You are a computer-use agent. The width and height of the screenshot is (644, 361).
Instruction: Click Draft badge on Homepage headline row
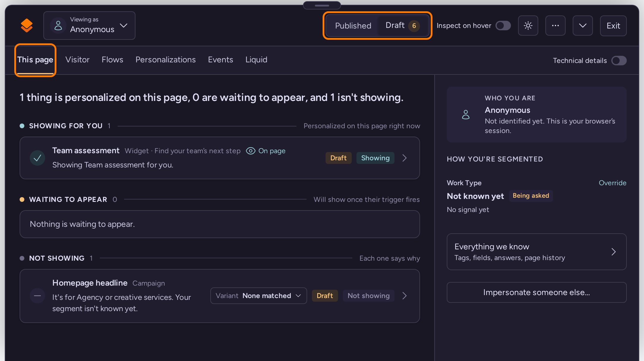tap(325, 296)
